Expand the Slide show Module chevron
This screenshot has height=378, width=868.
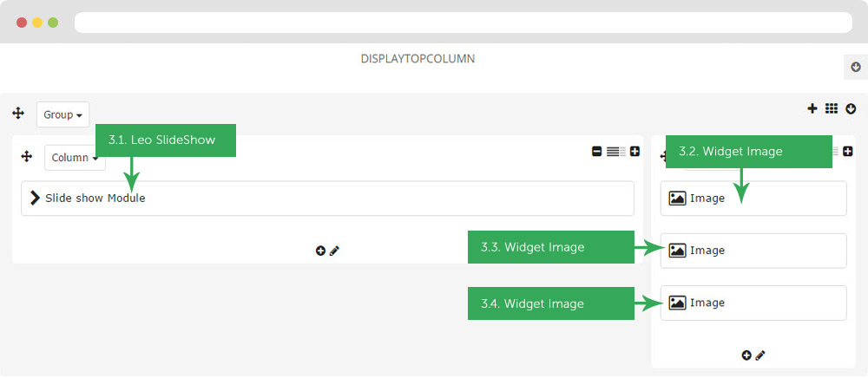(x=35, y=198)
